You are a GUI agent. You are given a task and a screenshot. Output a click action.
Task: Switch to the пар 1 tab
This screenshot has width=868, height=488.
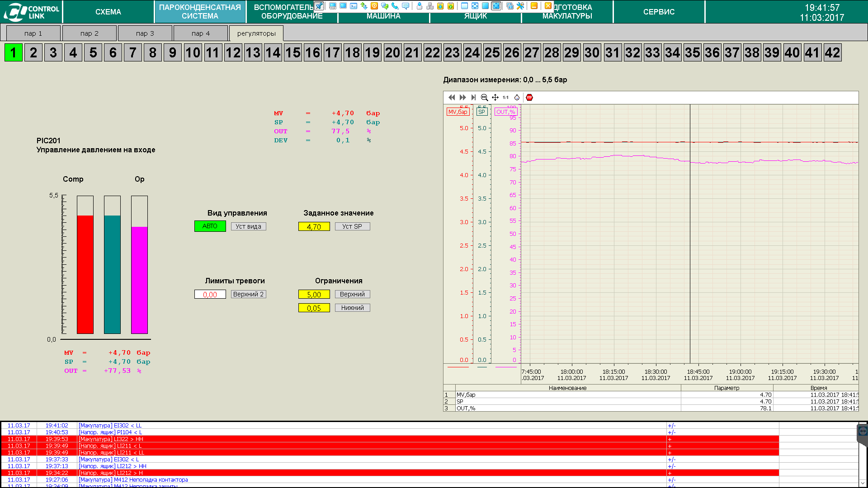click(33, 33)
